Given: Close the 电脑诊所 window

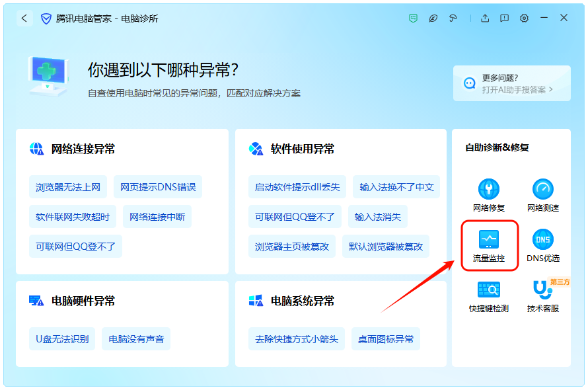Looking at the screenshot, I should [564, 18].
